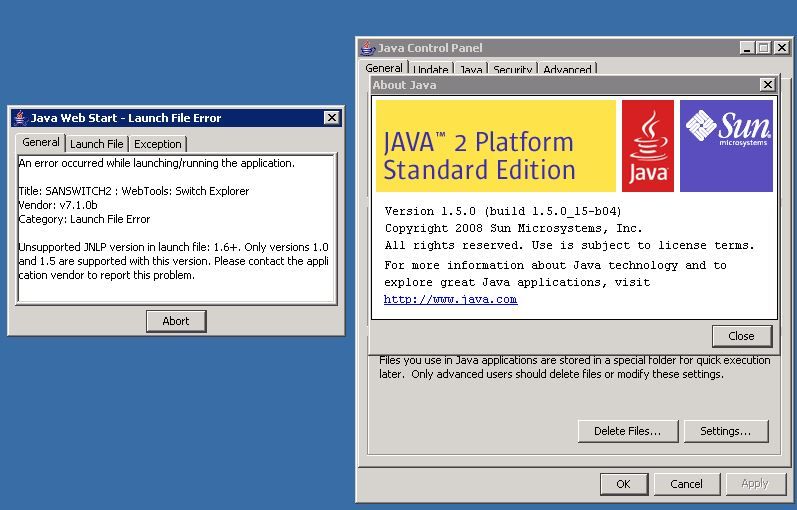The image size is (797, 510).
Task: Click Cancel in Java Control Panel
Action: tap(686, 484)
